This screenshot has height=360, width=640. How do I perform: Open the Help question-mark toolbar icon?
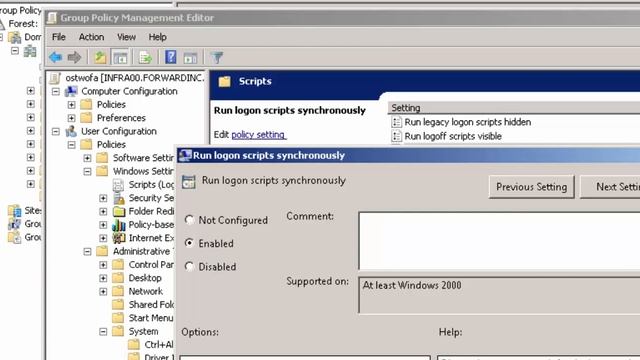171,57
